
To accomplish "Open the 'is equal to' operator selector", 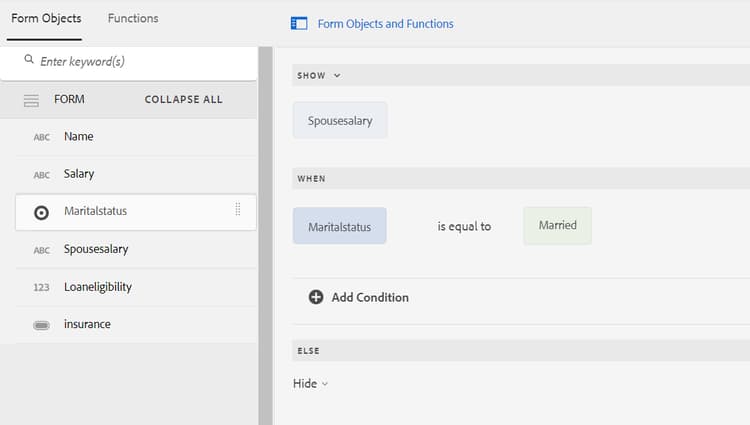I will coord(464,227).
